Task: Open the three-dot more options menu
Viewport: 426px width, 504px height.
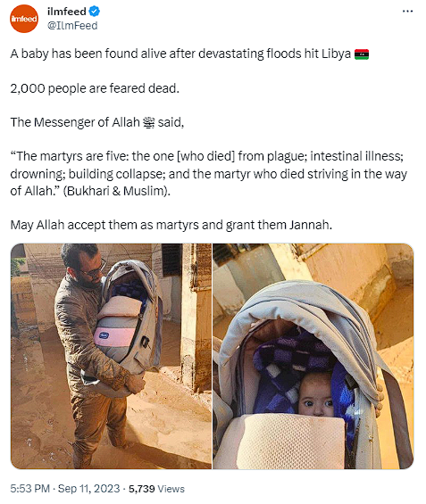Action: click(407, 12)
